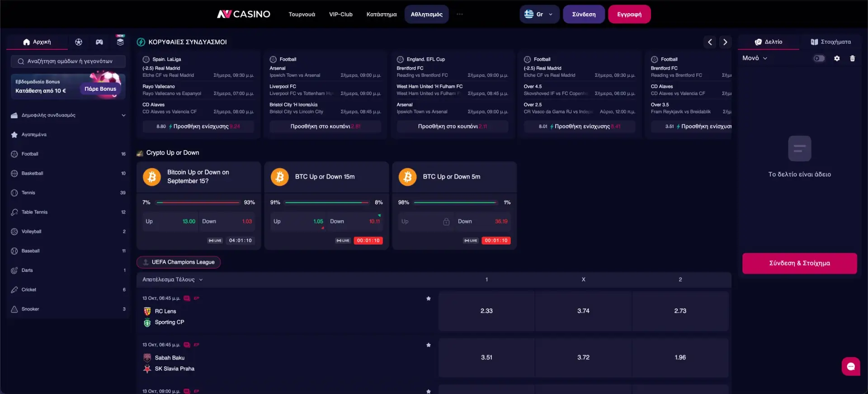Screen dimensions: 868x394
Task: Click the SK Slavia Praha team crest
Action: click(147, 369)
